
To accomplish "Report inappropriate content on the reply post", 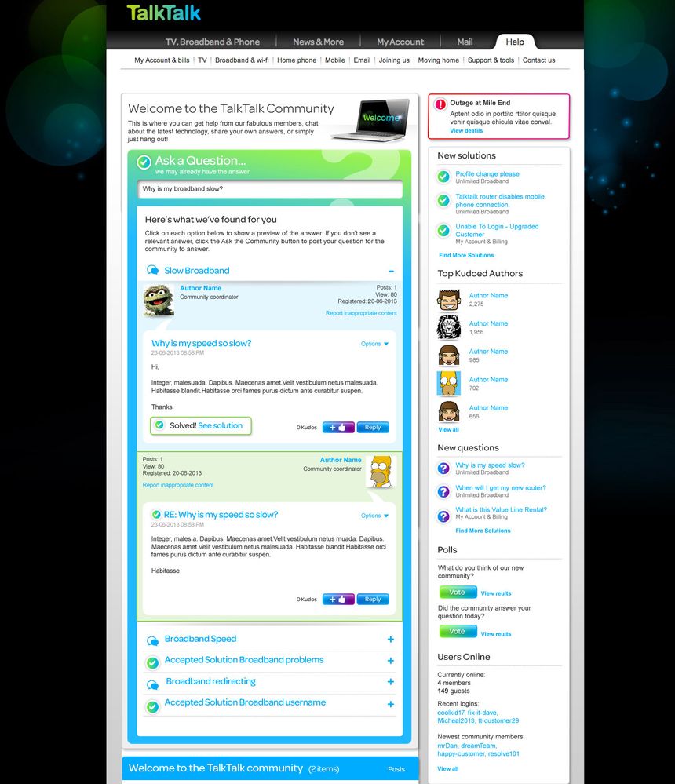I will 178,485.
